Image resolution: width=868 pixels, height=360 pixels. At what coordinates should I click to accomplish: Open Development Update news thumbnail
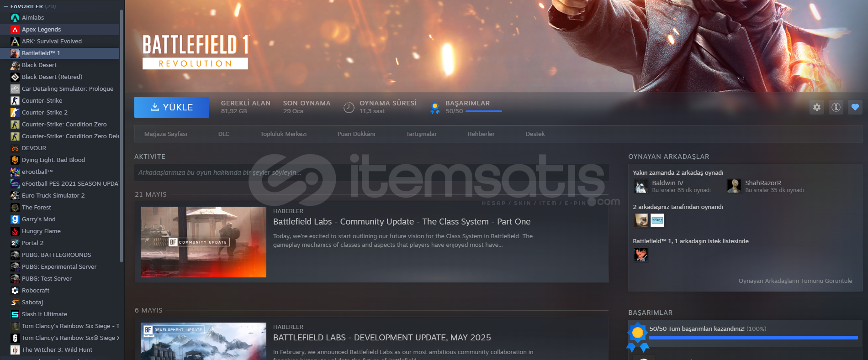pyautogui.click(x=203, y=341)
